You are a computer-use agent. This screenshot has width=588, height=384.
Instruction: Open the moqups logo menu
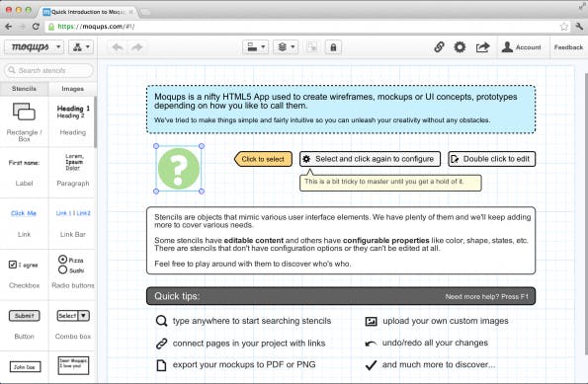34,47
